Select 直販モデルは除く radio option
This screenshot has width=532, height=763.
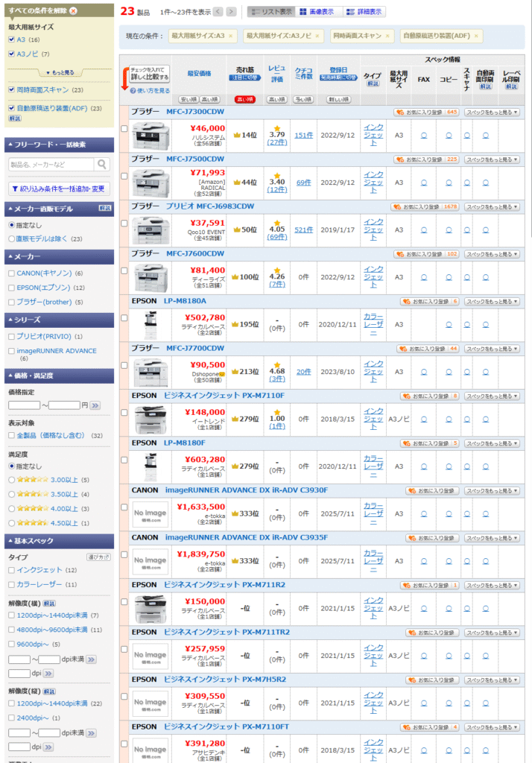pyautogui.click(x=11, y=239)
